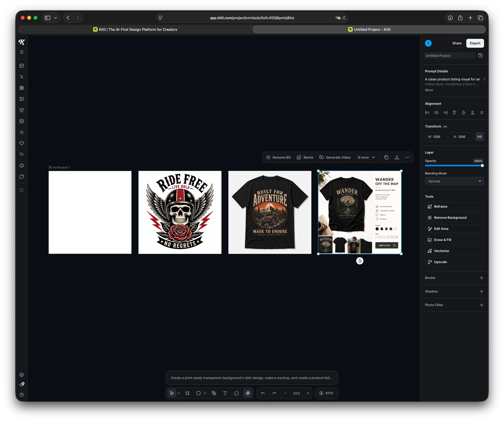This screenshot has width=504, height=422.
Task: Align selection to the right edge
Action: (x=446, y=113)
